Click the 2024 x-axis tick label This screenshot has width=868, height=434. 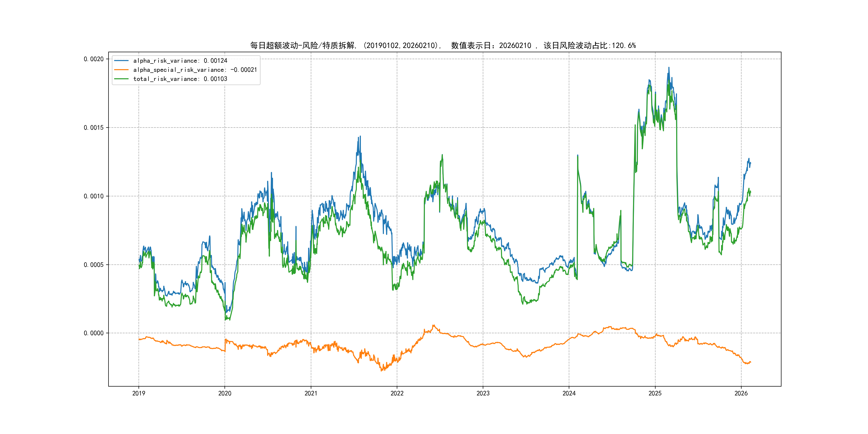[x=569, y=393]
